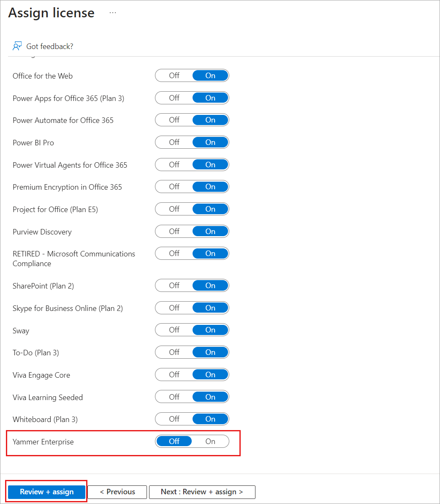This screenshot has width=440, height=504.
Task: Turn off Office for the Web
Action: coord(174,76)
